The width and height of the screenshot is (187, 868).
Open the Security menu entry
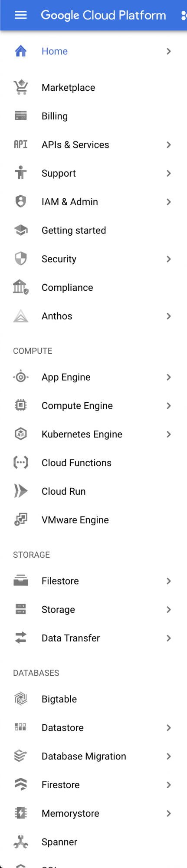(x=93, y=259)
